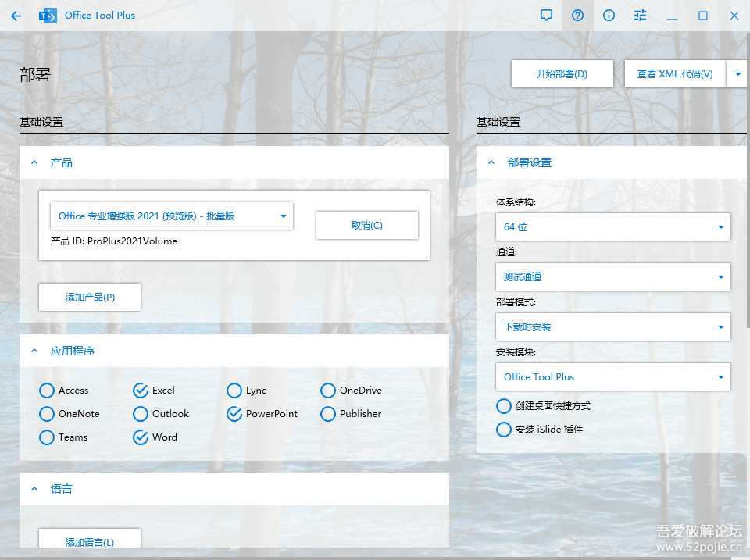Click the Office Tool Plus logo icon
This screenshot has height=560, width=750.
pyautogui.click(x=47, y=15)
